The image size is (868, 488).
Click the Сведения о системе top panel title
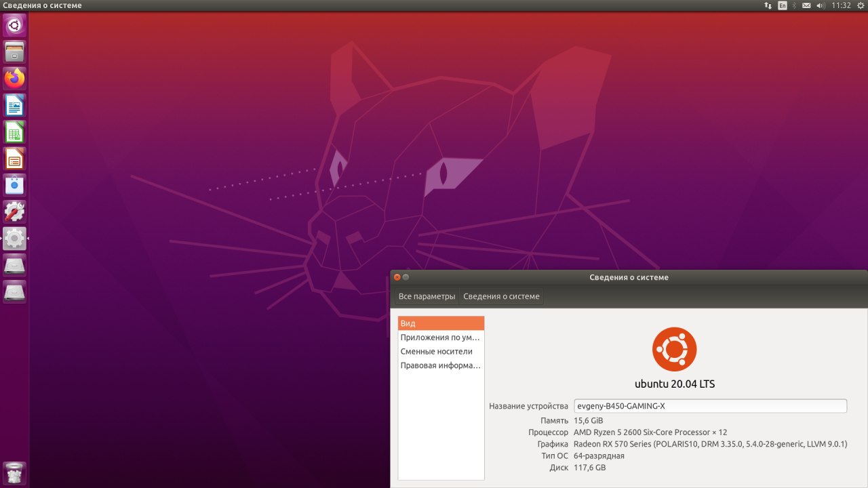42,5
